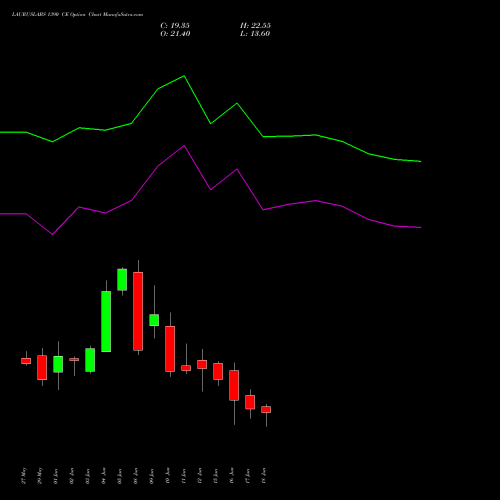The width and height of the screenshot is (500, 500).
Task: Click the first small red candle above 27 May
Action: tap(26, 361)
